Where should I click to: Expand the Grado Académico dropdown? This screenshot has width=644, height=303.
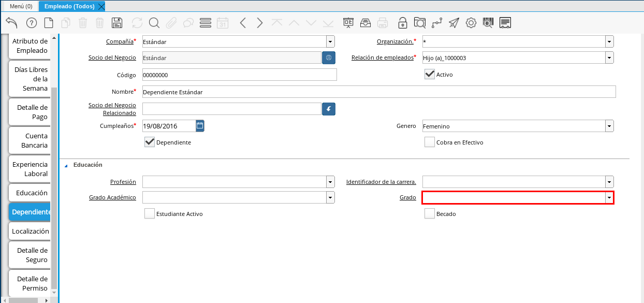[330, 197]
